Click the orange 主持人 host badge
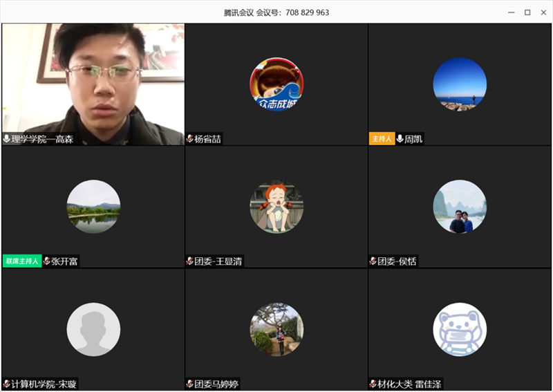Viewport: 553px width, 392px height. 382,139
